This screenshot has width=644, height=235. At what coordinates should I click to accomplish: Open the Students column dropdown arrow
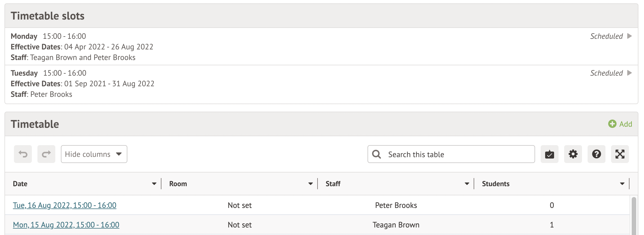622,184
